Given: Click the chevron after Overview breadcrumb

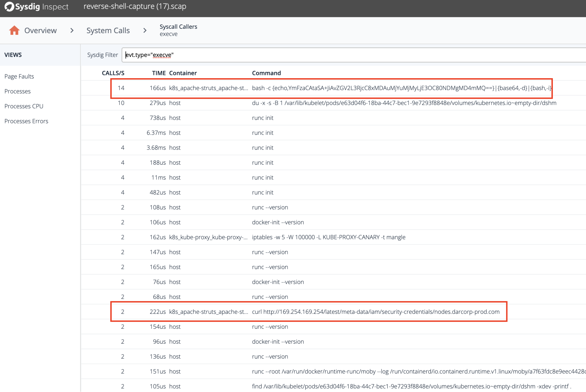Looking at the screenshot, I should click(x=72, y=30).
